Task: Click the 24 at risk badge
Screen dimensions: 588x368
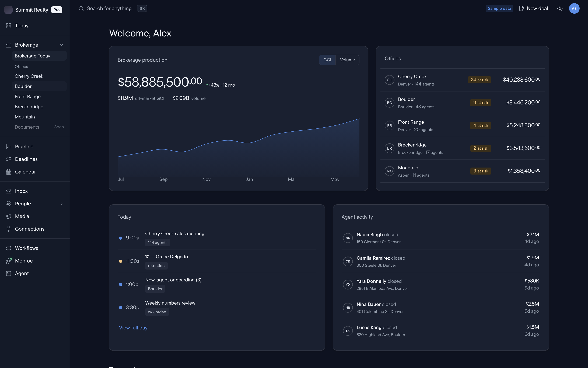Action: (479, 80)
